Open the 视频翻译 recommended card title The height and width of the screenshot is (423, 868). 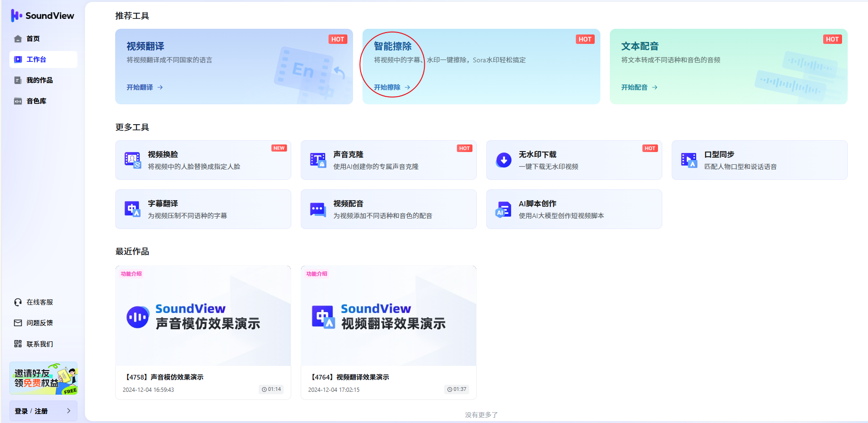[145, 46]
